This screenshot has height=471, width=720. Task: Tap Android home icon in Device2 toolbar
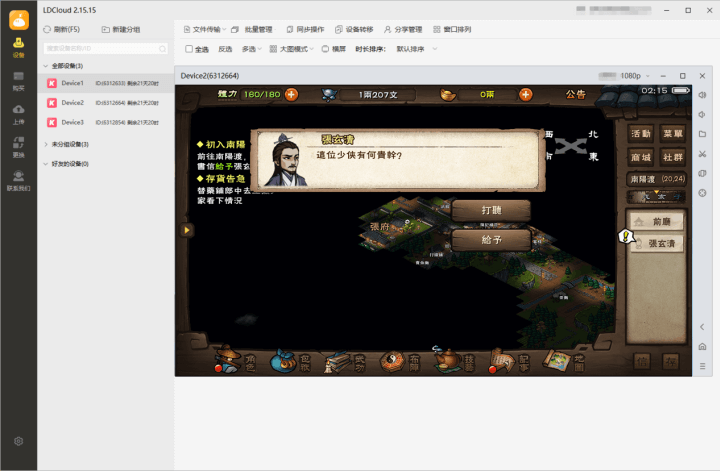702,347
